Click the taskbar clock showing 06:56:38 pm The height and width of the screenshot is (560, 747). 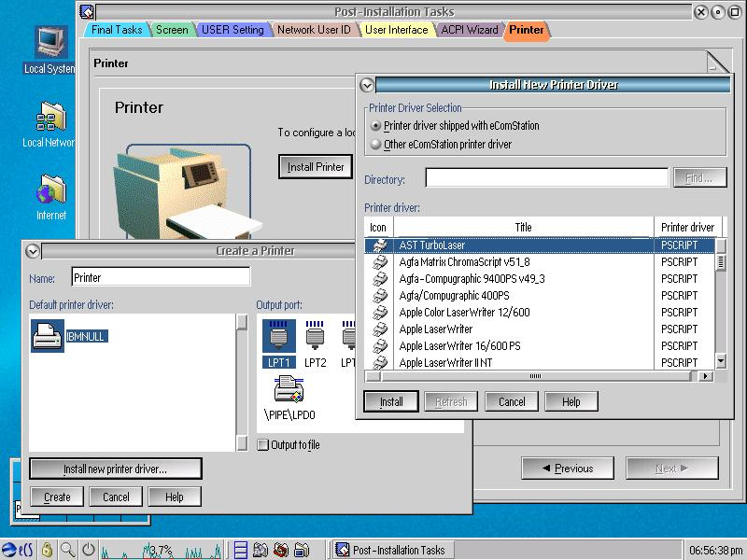tap(716, 551)
